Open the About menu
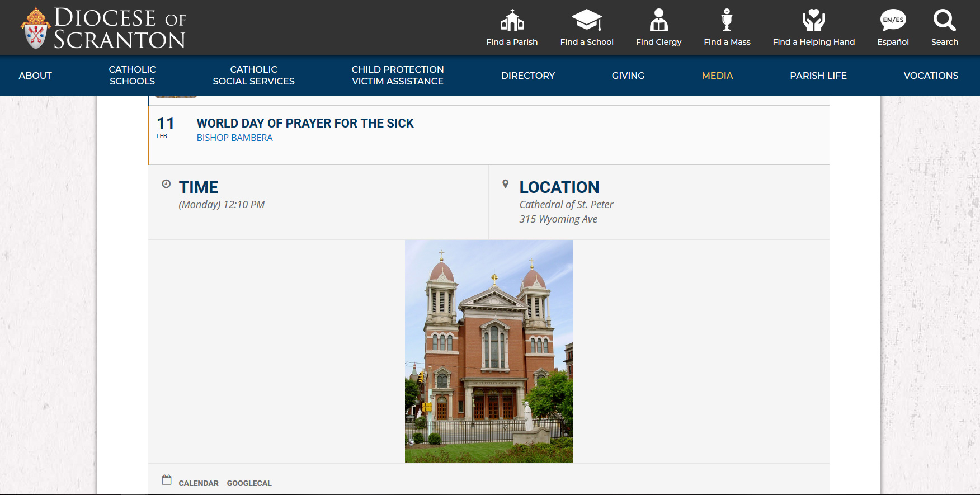The height and width of the screenshot is (495, 980). tap(35, 76)
